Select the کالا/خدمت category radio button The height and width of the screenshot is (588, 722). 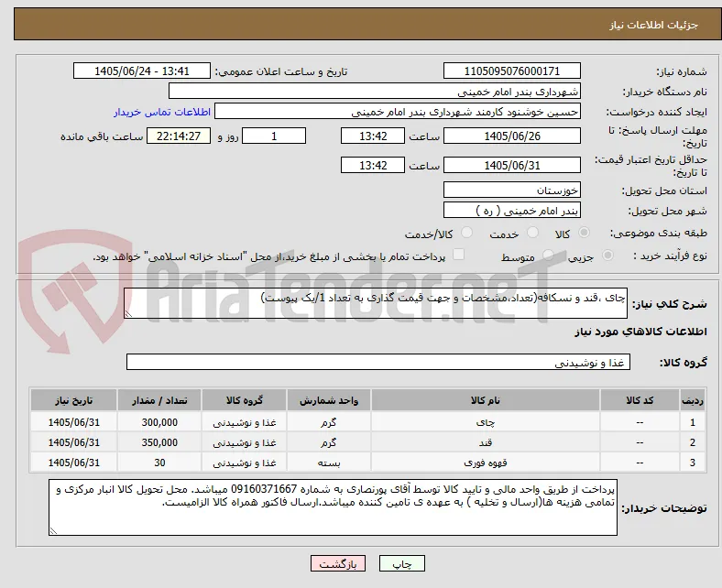click(x=467, y=233)
